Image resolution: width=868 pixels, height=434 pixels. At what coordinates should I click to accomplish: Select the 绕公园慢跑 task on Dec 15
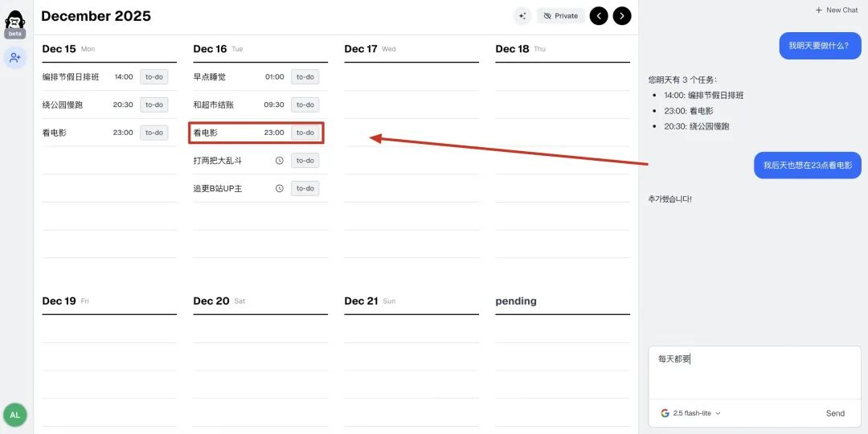tap(63, 105)
